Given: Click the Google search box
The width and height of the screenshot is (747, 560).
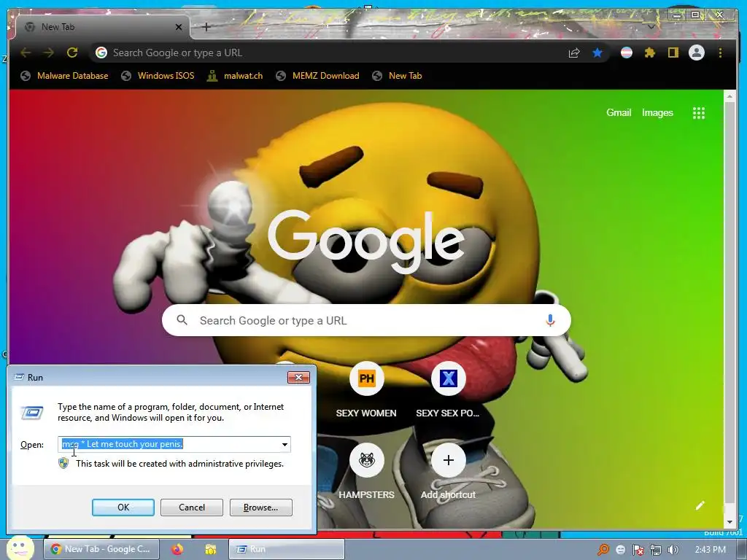Looking at the screenshot, I should click(366, 321).
